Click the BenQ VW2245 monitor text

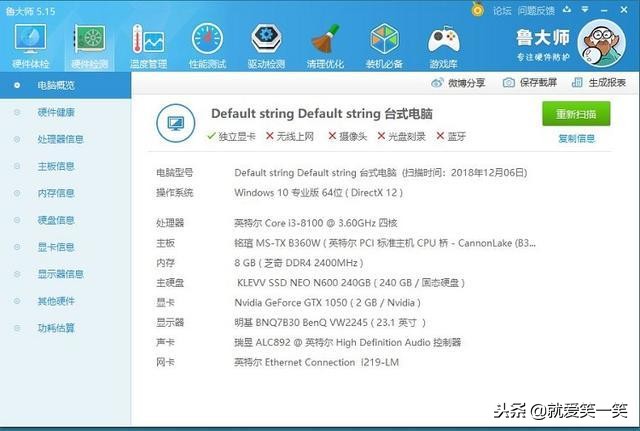tap(330, 322)
